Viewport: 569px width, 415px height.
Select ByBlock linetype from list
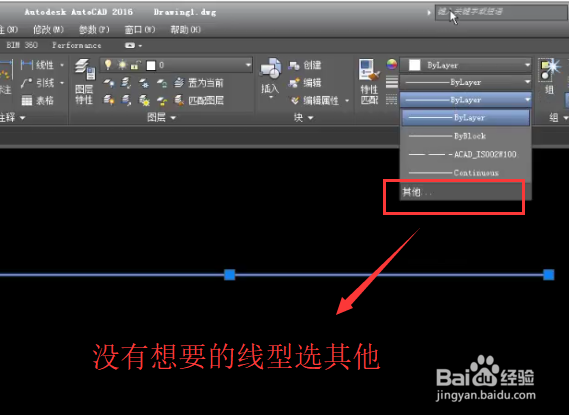coord(466,136)
